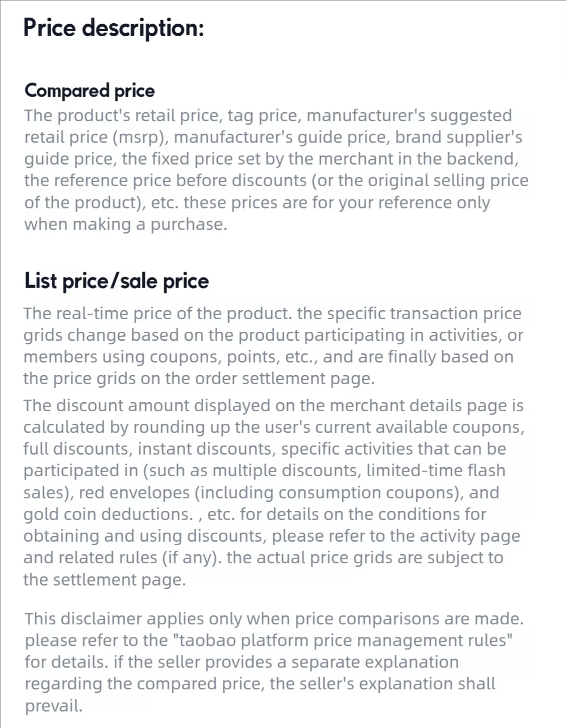
Task: Click the words 'brand supplier's guide price'
Action: coord(273,148)
